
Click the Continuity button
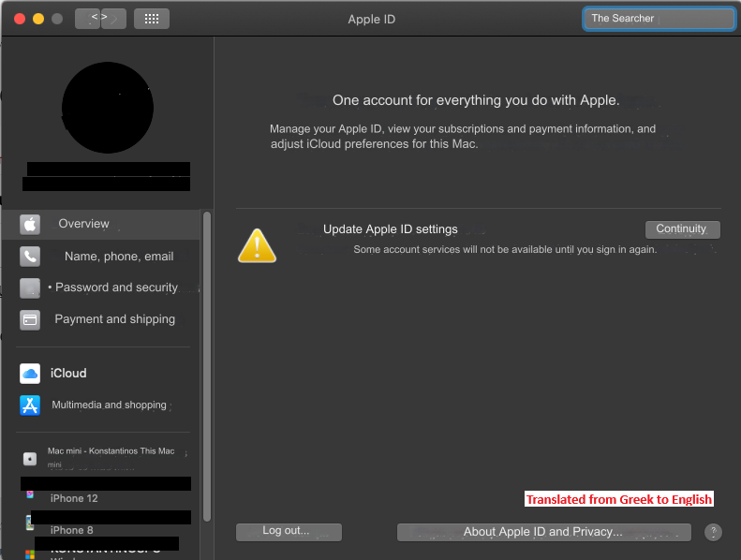(682, 229)
